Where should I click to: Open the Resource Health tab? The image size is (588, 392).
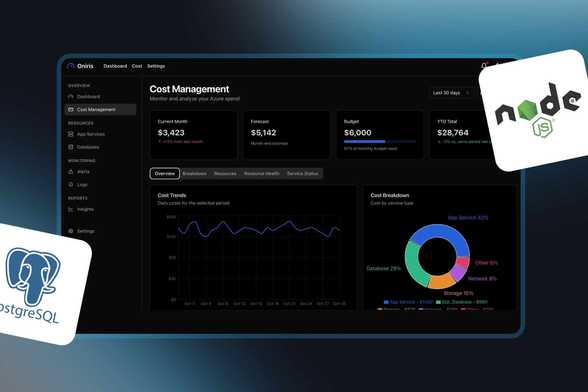click(262, 174)
